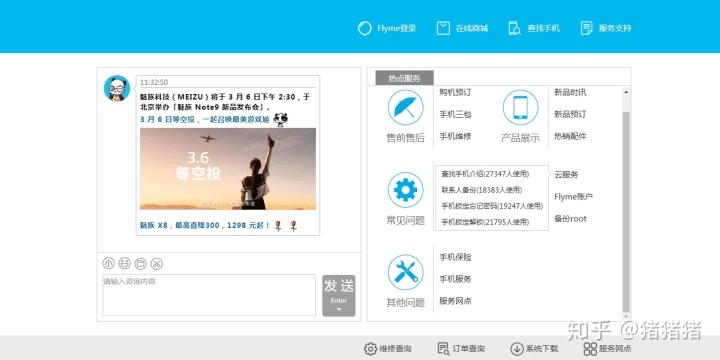Select the 备份root item

[570, 219]
